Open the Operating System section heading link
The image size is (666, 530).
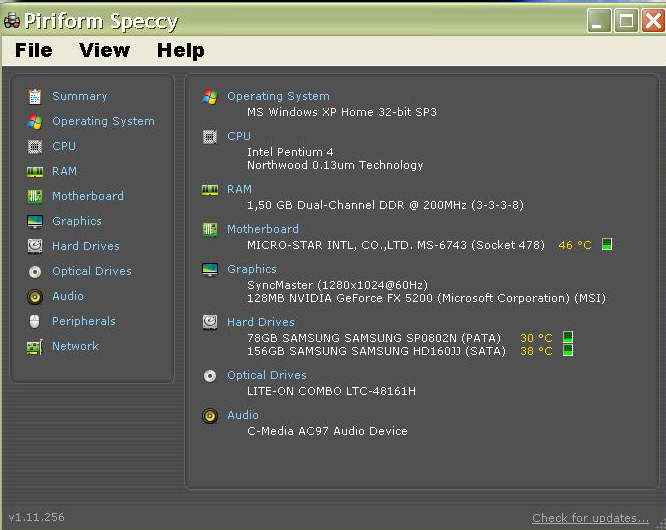click(278, 96)
